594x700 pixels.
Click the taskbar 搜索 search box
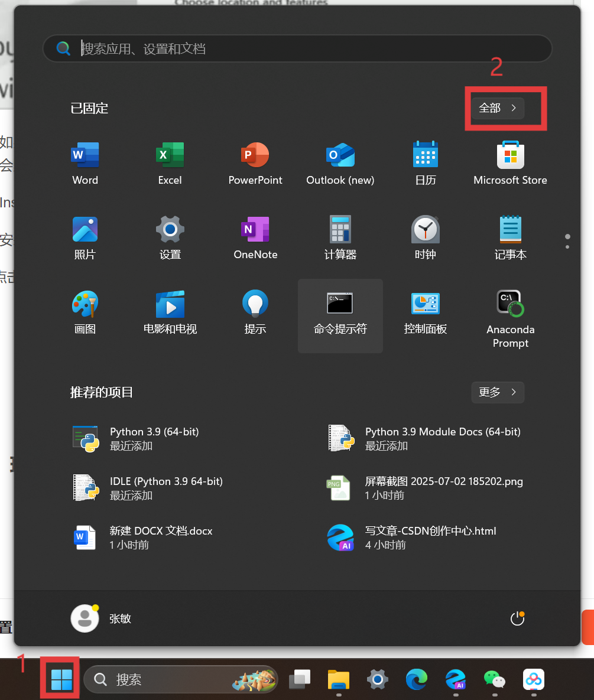tap(180, 679)
